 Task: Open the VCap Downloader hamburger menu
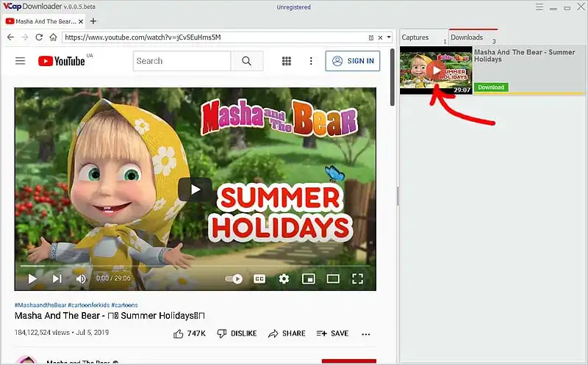pyautogui.click(x=539, y=7)
